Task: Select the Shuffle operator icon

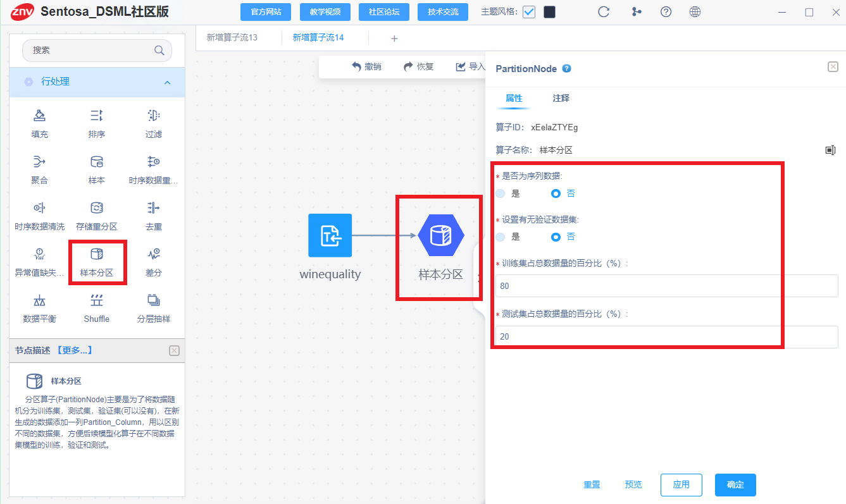Action: click(96, 300)
